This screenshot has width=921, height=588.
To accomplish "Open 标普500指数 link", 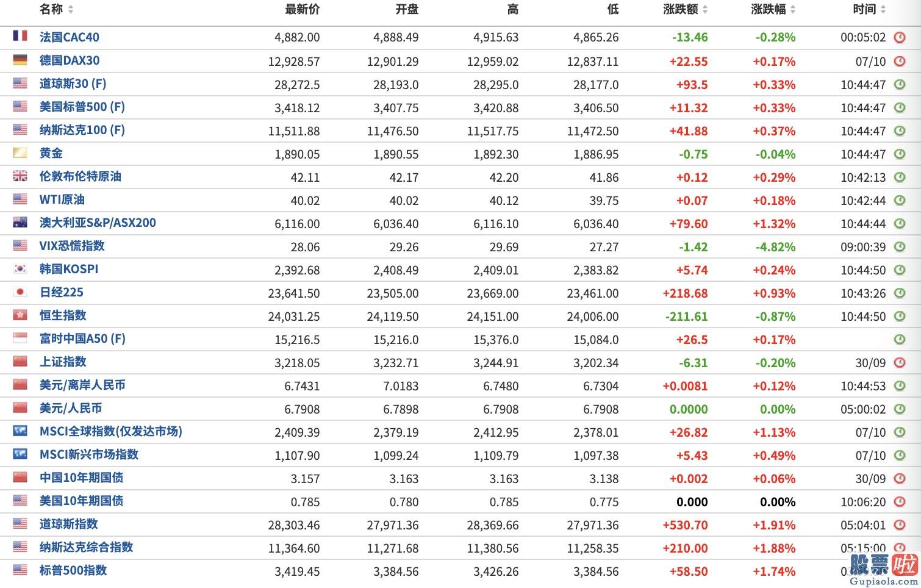I will pyautogui.click(x=73, y=570).
